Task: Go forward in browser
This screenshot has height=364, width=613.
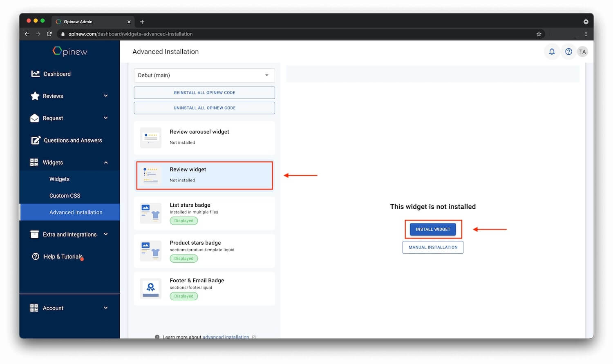Action: pos(38,34)
